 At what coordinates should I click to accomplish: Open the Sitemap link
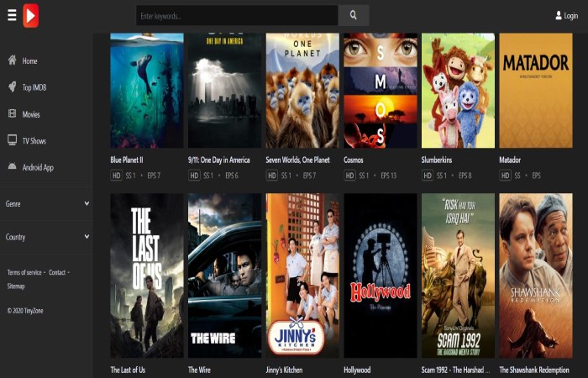(x=16, y=286)
